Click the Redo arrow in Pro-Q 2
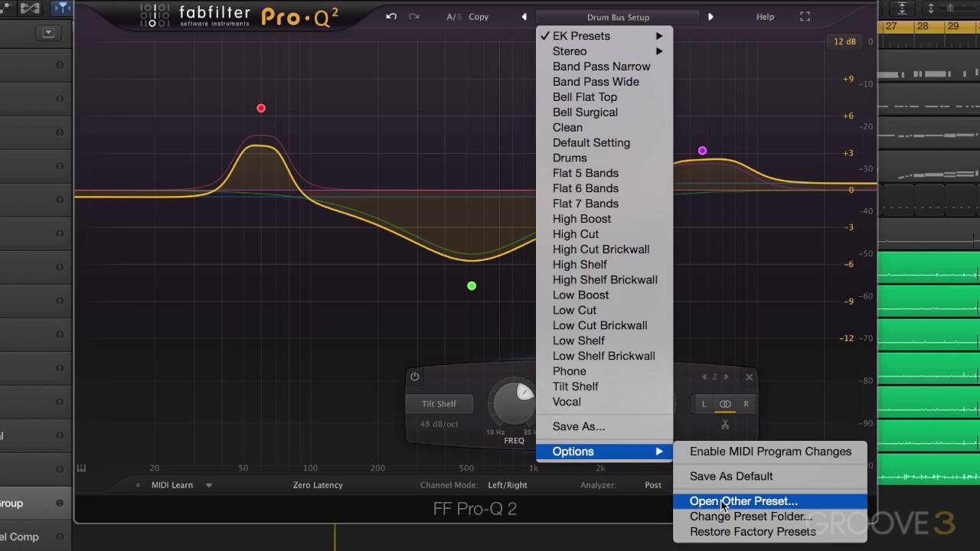Image resolution: width=980 pixels, height=551 pixels. (414, 16)
